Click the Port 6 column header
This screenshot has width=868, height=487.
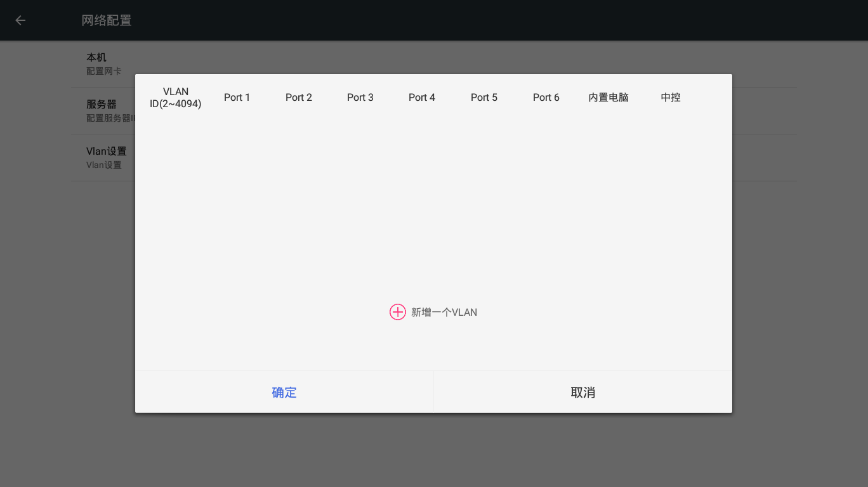pyautogui.click(x=546, y=97)
